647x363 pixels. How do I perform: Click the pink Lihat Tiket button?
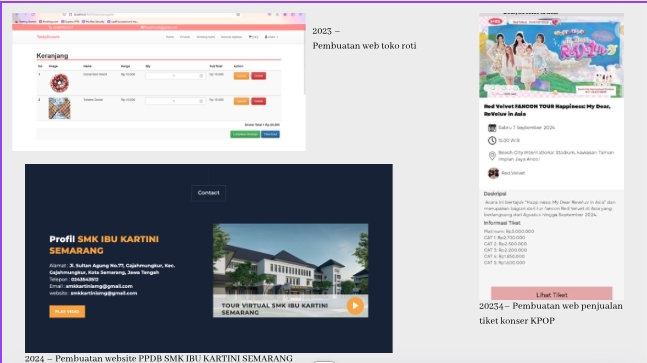tap(552, 294)
